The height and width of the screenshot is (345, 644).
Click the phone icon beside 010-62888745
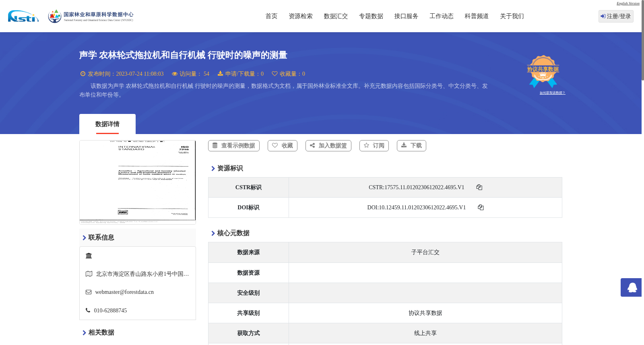[x=88, y=310]
